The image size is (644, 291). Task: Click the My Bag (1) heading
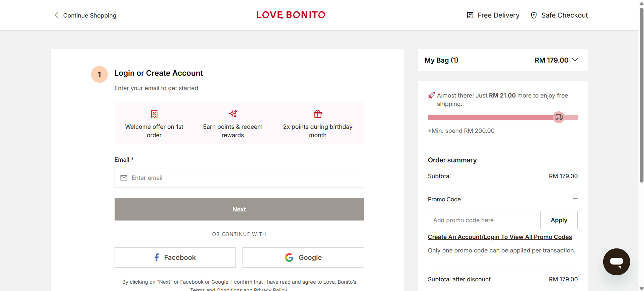(441, 60)
